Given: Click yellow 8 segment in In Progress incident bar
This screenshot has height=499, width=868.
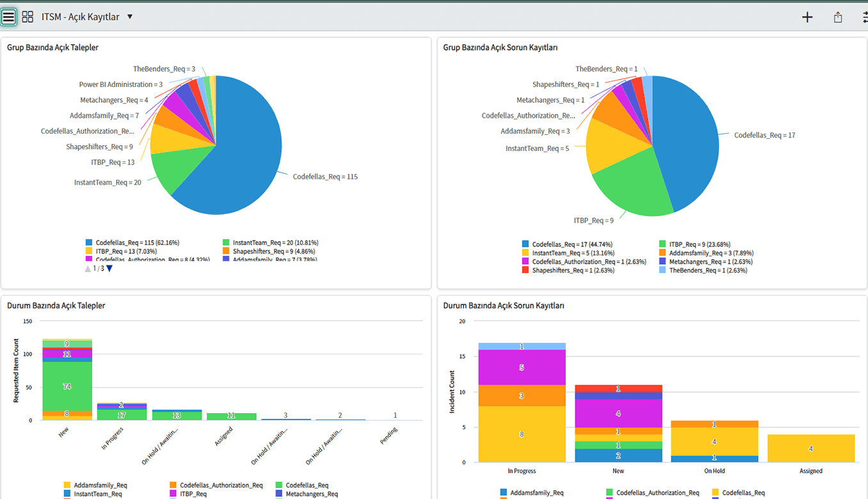Looking at the screenshot, I should pyautogui.click(x=522, y=434).
